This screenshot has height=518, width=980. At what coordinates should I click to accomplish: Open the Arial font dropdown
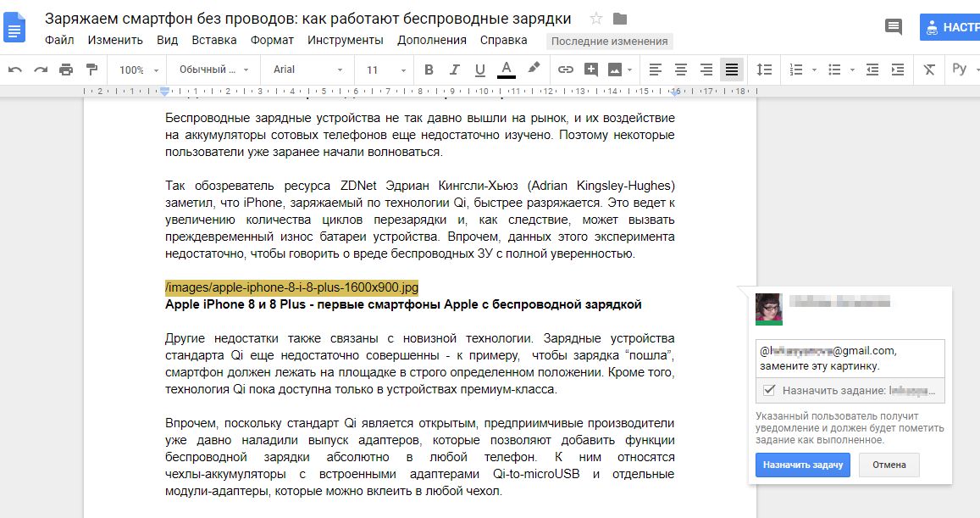click(308, 70)
